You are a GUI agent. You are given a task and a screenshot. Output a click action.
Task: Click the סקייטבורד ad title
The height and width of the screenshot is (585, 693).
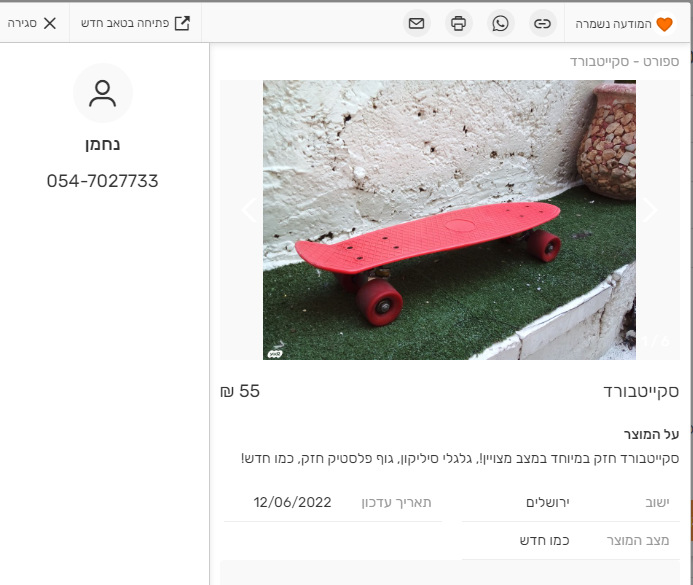[641, 391]
